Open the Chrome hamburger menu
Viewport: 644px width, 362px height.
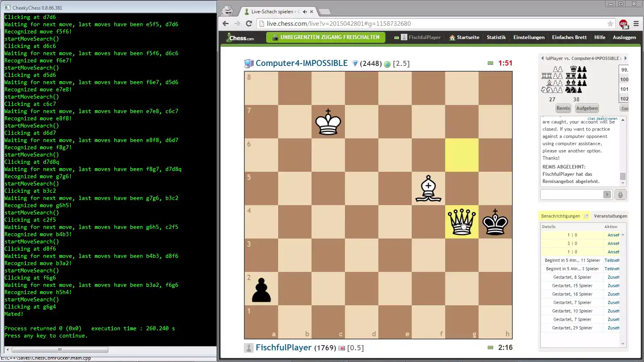pyautogui.click(x=636, y=24)
